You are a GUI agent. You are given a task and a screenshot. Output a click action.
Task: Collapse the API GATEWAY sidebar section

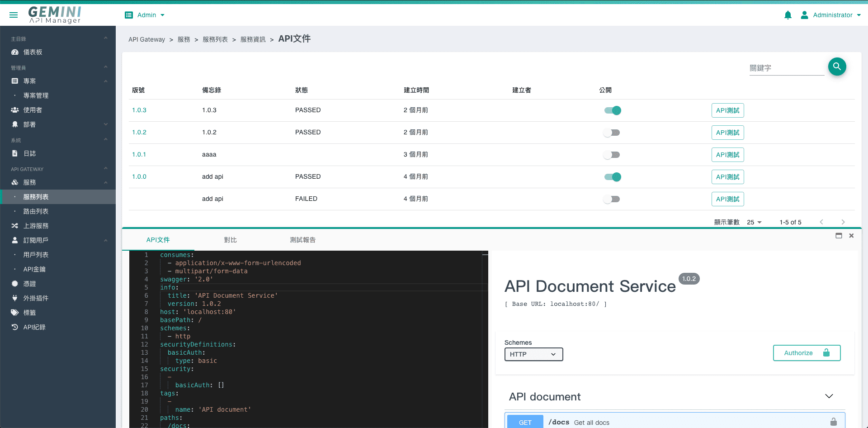pos(105,168)
